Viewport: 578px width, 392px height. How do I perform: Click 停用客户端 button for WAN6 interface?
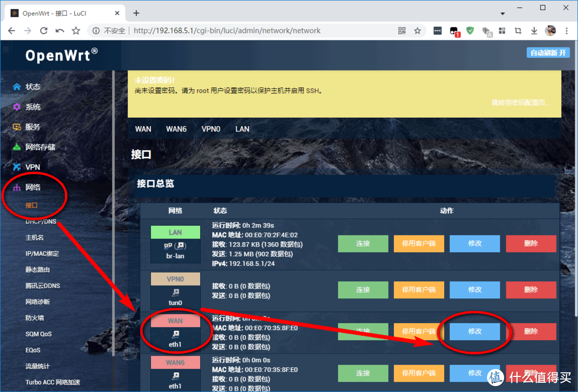coord(419,373)
